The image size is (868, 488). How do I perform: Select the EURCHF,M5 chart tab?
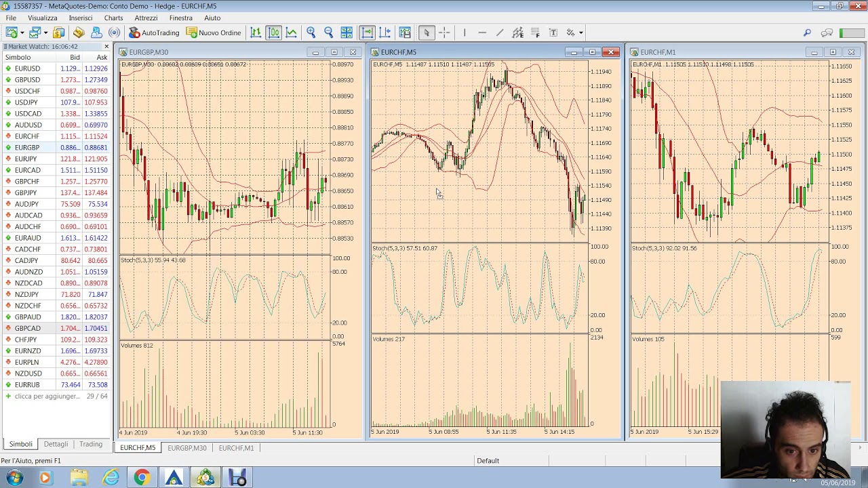tap(138, 448)
